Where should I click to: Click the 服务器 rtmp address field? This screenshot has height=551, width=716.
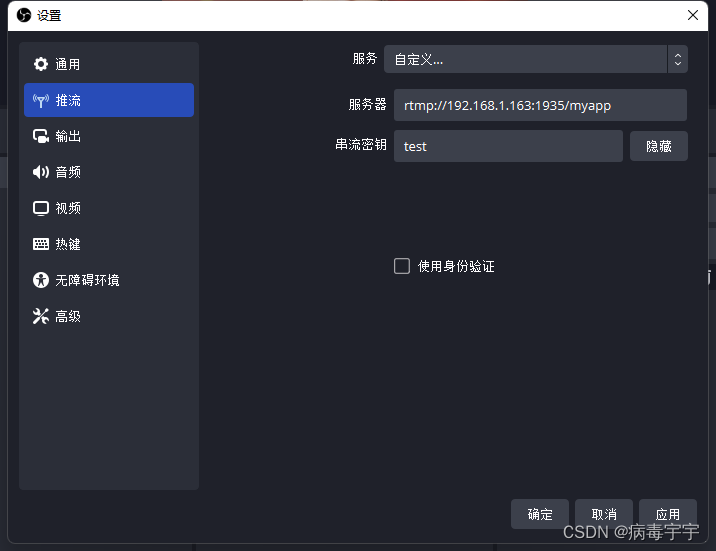540,105
